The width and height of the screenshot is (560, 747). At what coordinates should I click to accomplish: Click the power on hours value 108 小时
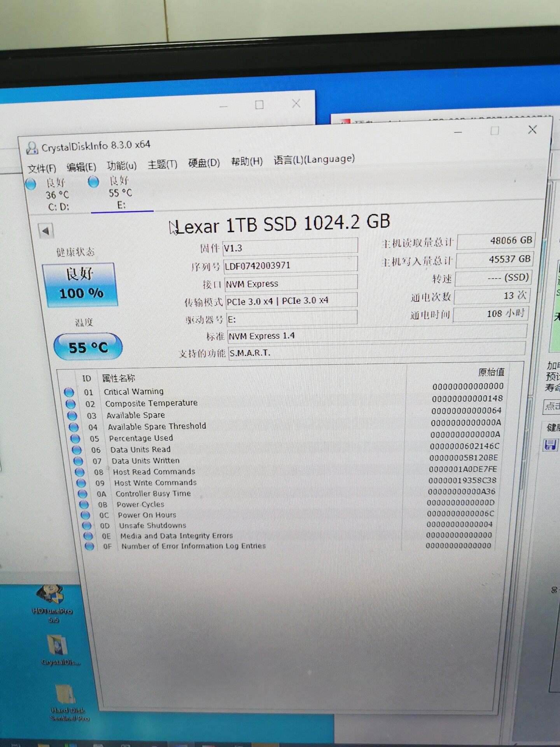[x=491, y=314]
